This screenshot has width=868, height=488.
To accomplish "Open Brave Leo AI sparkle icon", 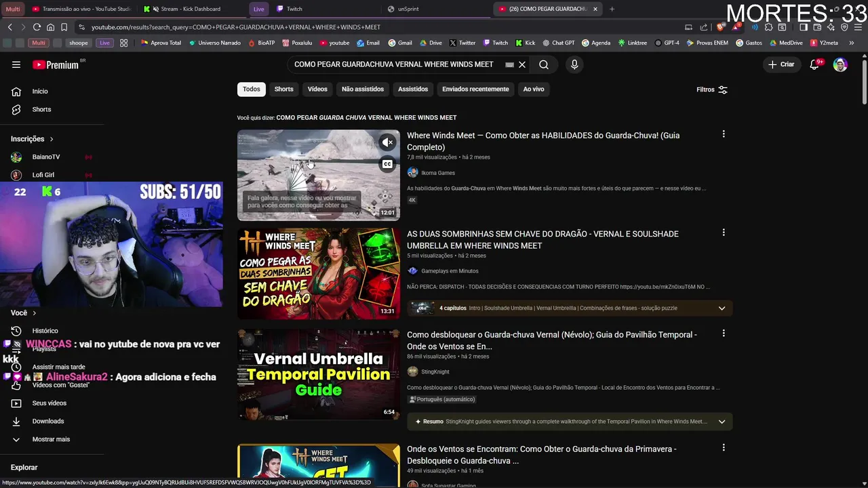I will point(831,27).
